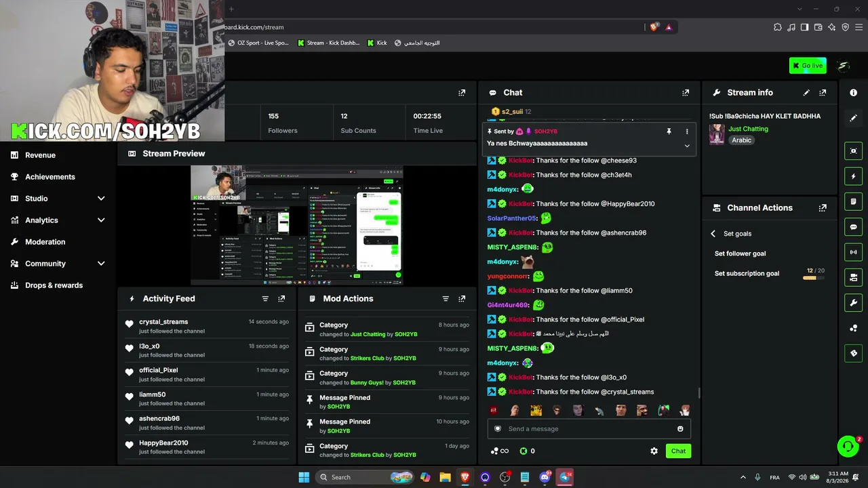
Task: Select Set subscription goal
Action: tap(747, 274)
